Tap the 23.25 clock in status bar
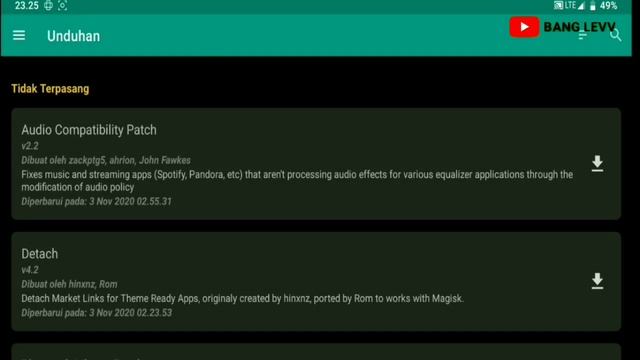640x360 pixels. pos(27,6)
